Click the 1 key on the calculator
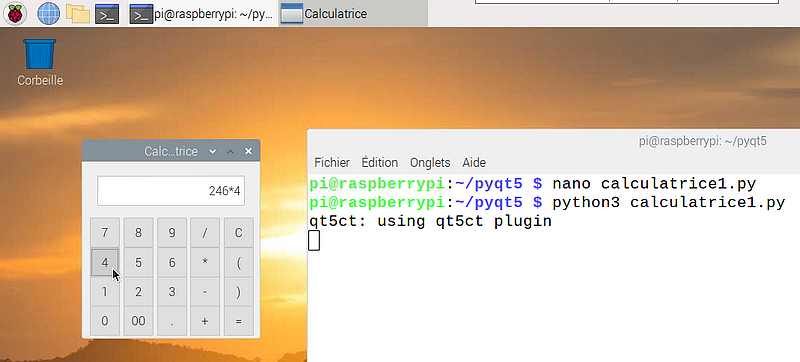The image size is (800, 362). coord(105,292)
